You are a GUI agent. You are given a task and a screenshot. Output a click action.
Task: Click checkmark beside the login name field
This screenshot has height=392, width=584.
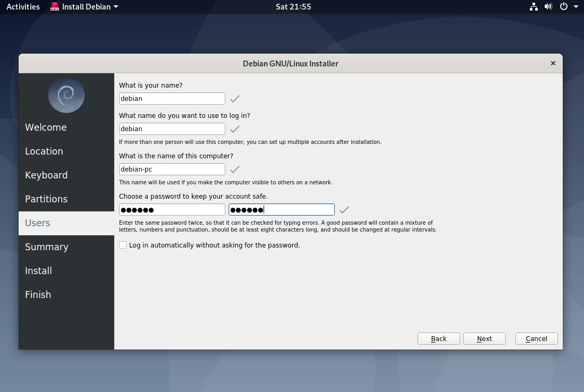235,129
